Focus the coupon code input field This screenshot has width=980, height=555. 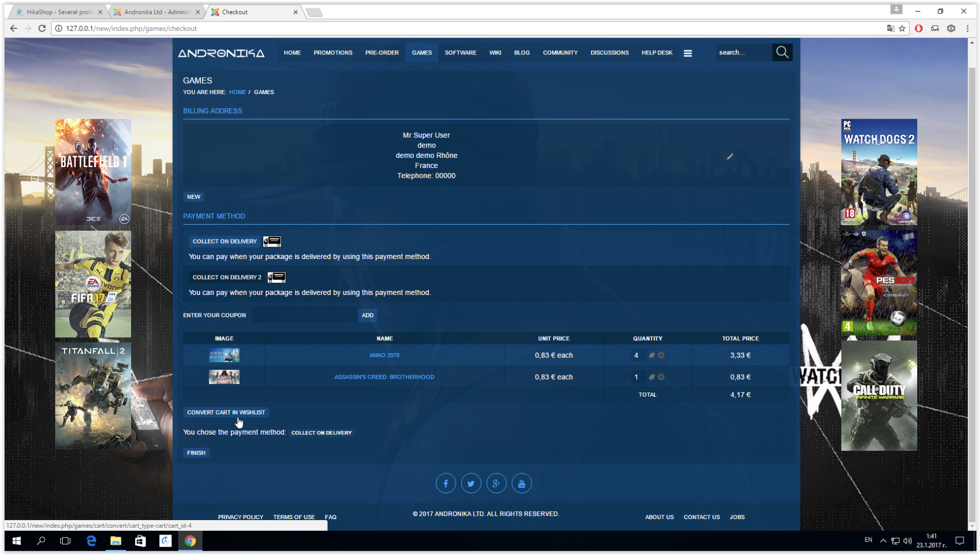point(304,316)
